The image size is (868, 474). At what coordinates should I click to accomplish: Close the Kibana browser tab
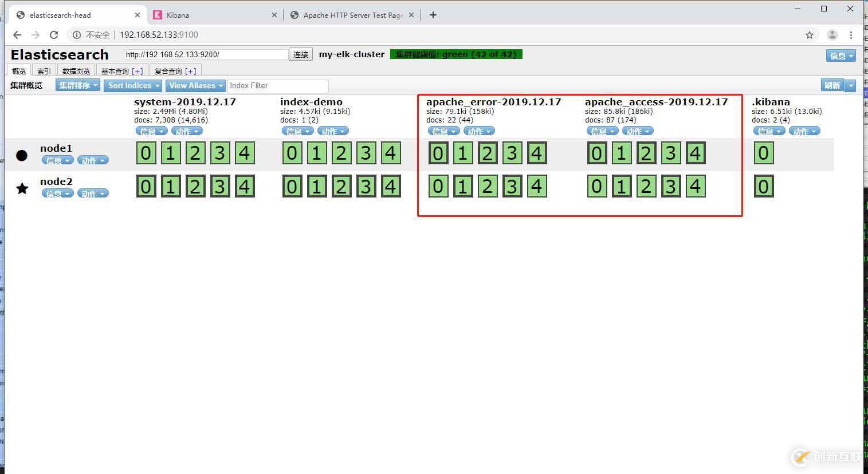(274, 15)
